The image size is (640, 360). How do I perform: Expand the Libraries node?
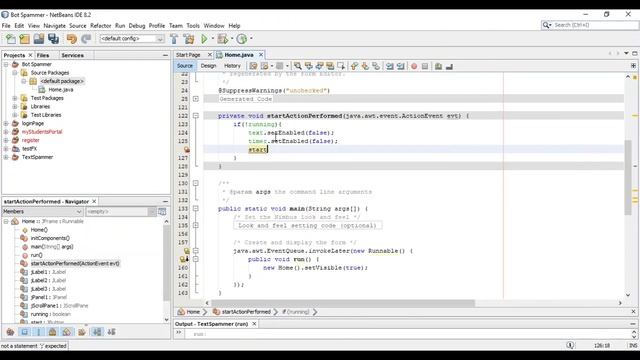click(x=15, y=107)
